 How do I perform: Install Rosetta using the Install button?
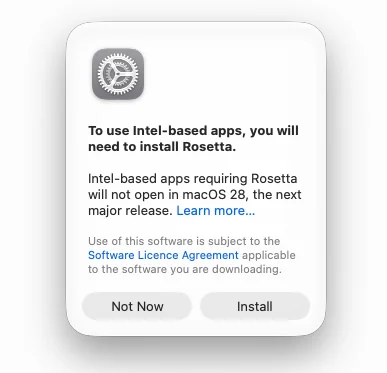click(x=255, y=306)
